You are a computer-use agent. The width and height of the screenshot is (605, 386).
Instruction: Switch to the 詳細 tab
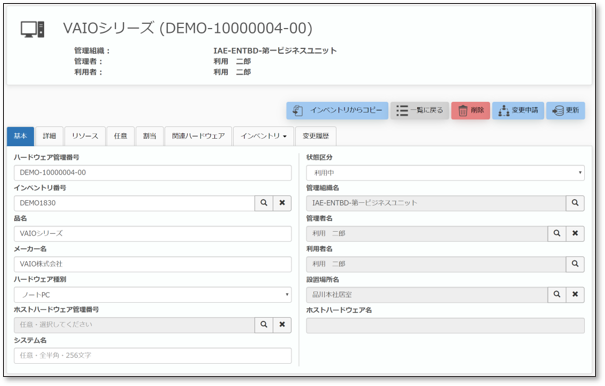coord(49,136)
